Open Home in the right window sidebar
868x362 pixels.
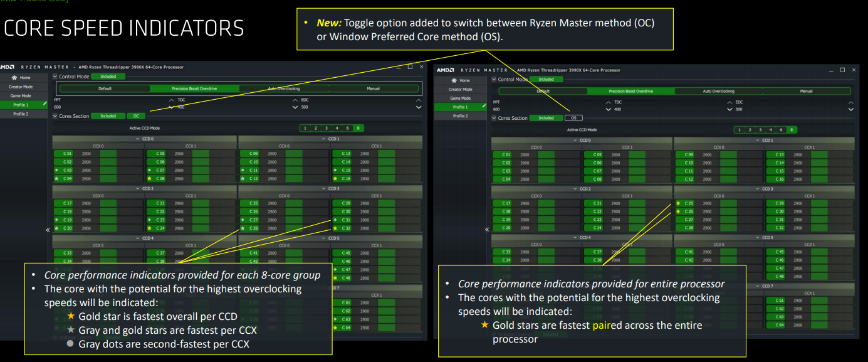click(x=461, y=80)
